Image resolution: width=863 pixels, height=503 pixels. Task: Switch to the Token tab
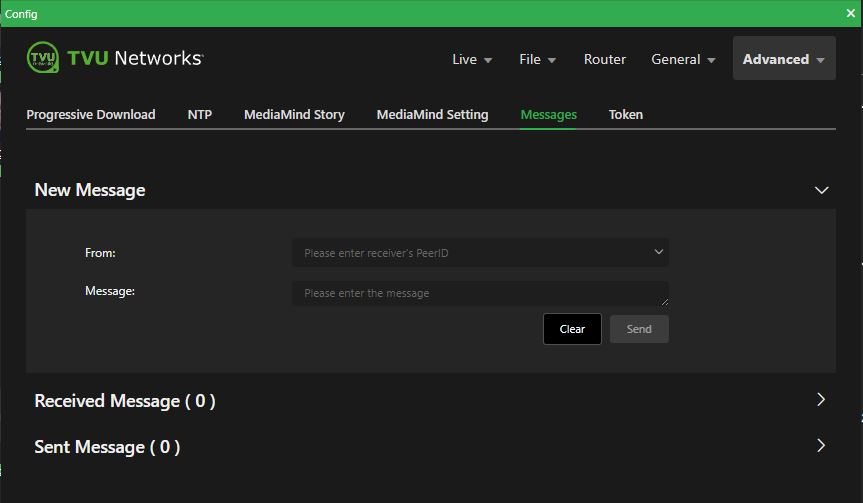click(625, 114)
